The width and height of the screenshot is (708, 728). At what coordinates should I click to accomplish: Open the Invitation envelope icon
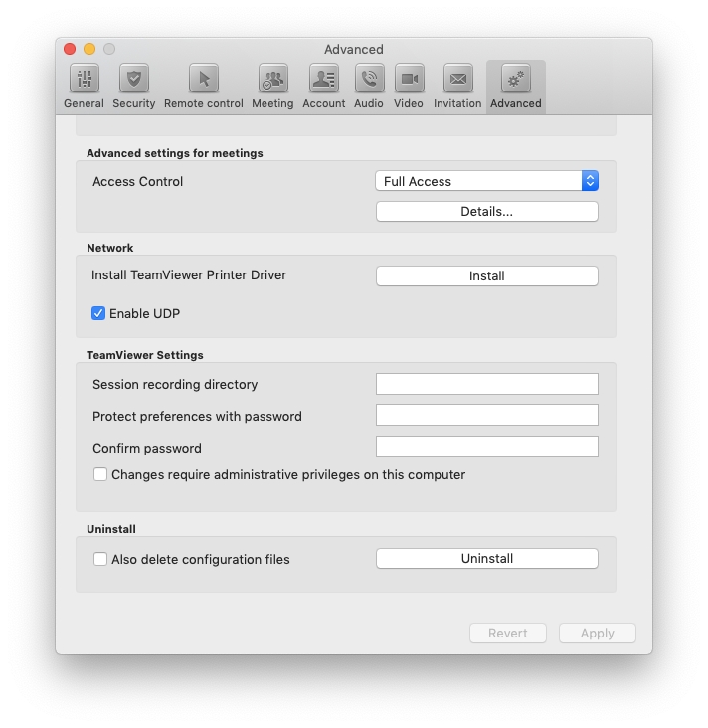click(x=457, y=80)
